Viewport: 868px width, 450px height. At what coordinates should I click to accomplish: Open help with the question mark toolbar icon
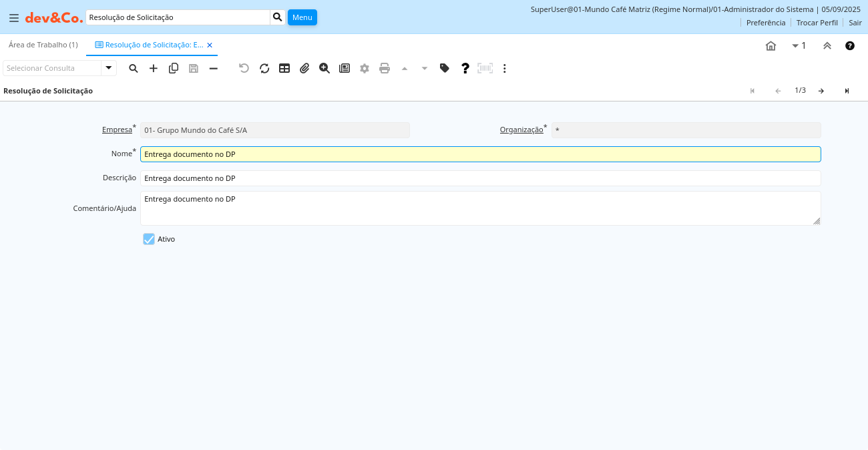pyautogui.click(x=465, y=68)
